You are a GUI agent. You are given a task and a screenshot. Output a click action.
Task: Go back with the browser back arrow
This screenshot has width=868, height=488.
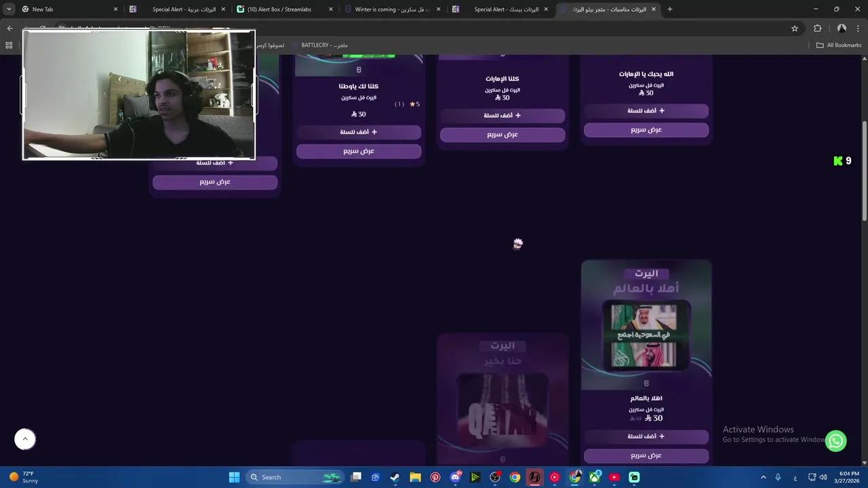9,28
